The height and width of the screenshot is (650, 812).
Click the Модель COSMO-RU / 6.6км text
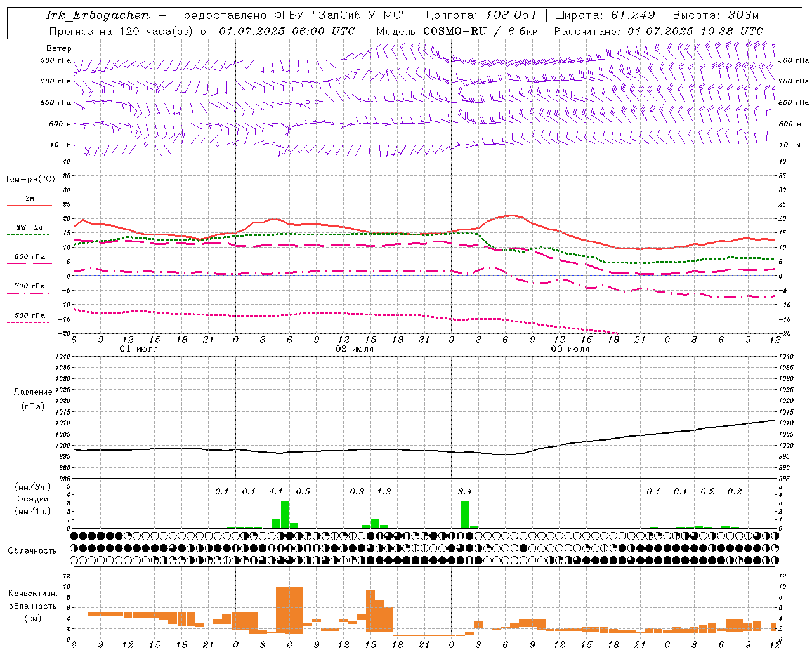click(x=457, y=31)
